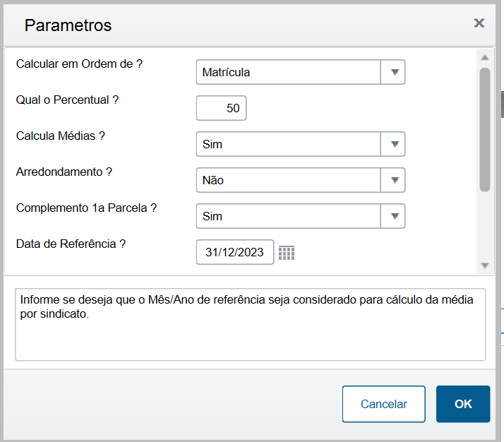
Task: Expand the Calcular em Ordem de dropdown arrow
Action: coord(392,72)
